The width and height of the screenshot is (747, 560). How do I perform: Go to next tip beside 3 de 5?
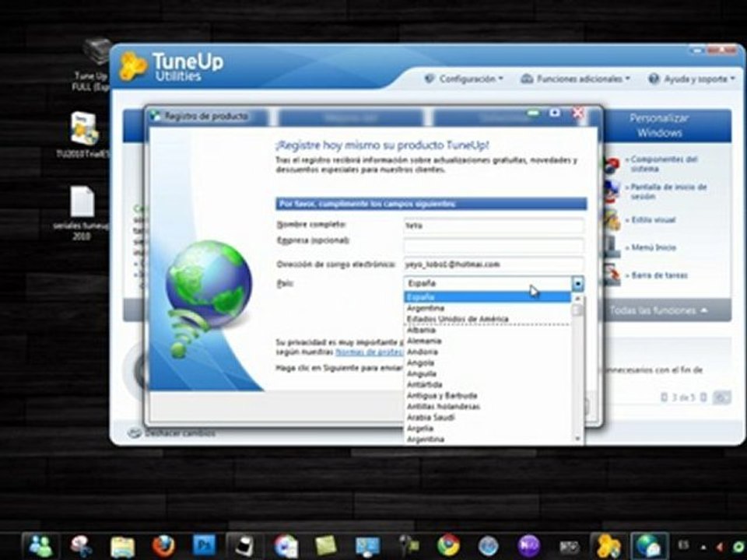703,397
